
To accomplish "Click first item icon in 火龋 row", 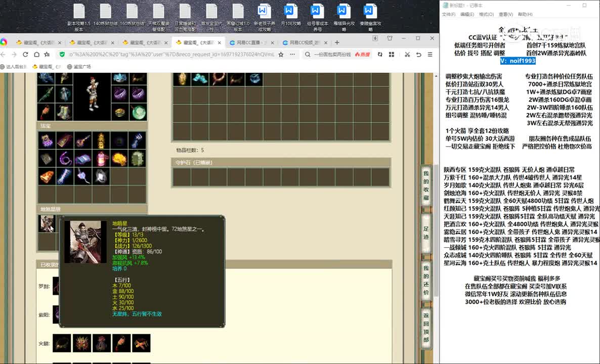I will (62, 343).
